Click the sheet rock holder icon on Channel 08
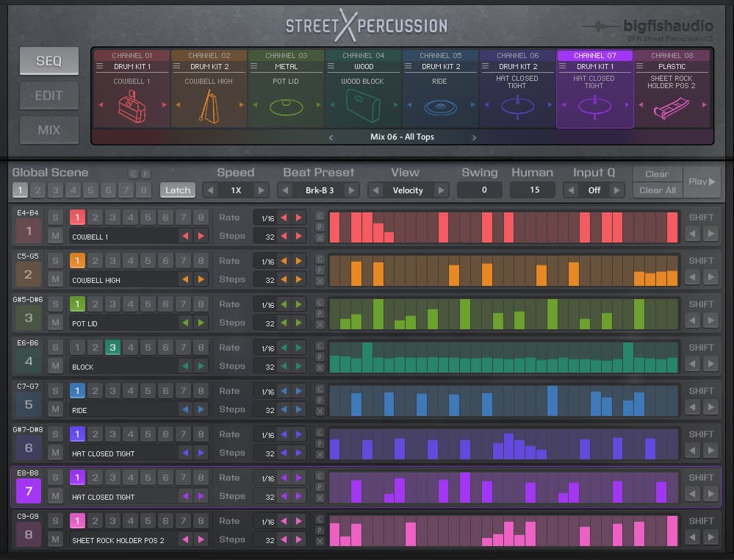The height and width of the screenshot is (560, 734). (672, 107)
